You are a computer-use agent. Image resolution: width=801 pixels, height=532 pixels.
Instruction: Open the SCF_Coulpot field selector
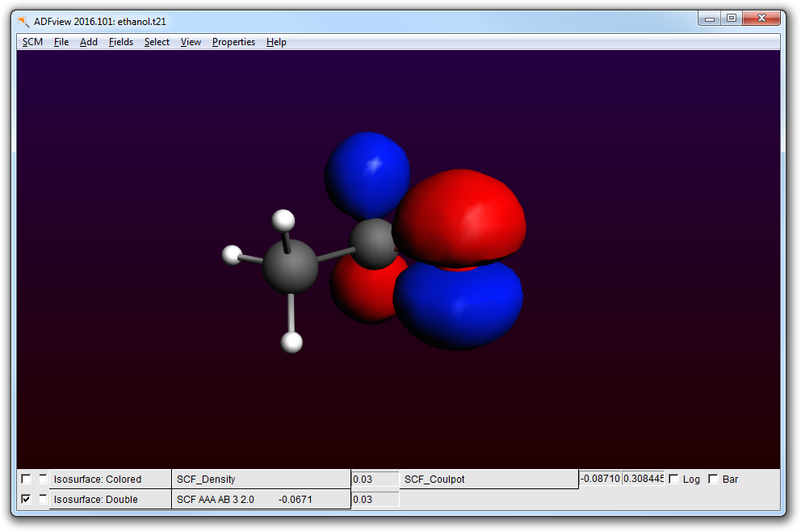coord(489,479)
